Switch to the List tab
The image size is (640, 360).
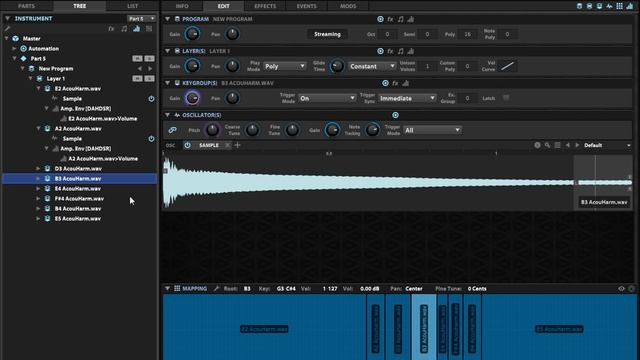133,6
